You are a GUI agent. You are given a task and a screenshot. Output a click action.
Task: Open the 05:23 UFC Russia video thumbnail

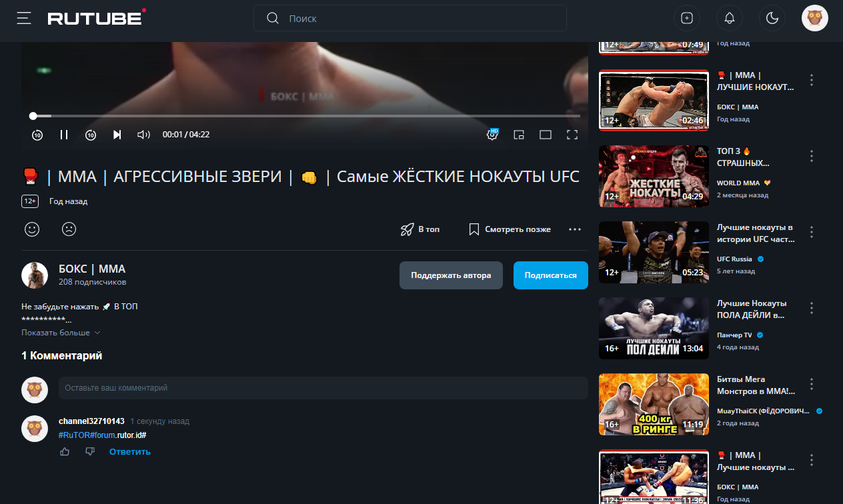[x=654, y=253]
